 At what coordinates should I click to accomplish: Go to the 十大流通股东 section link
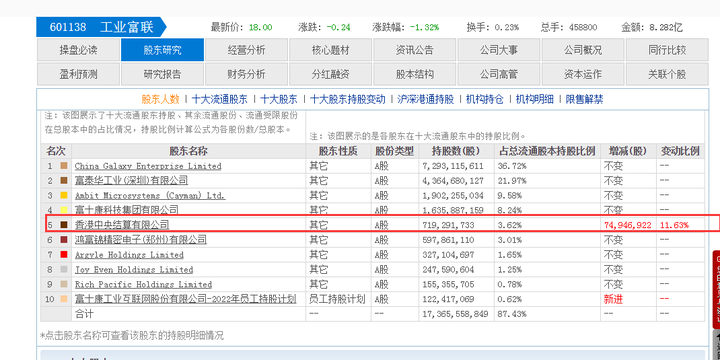tap(219, 99)
